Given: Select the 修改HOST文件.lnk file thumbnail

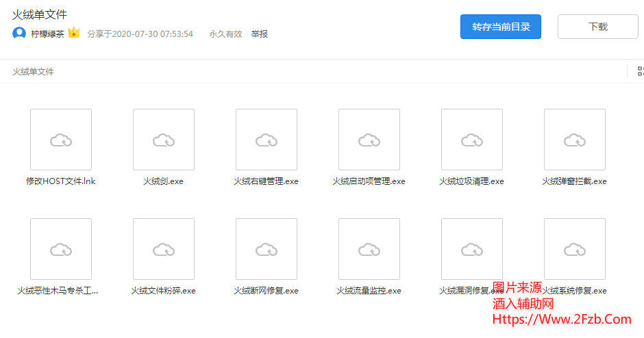Looking at the screenshot, I should [61, 140].
